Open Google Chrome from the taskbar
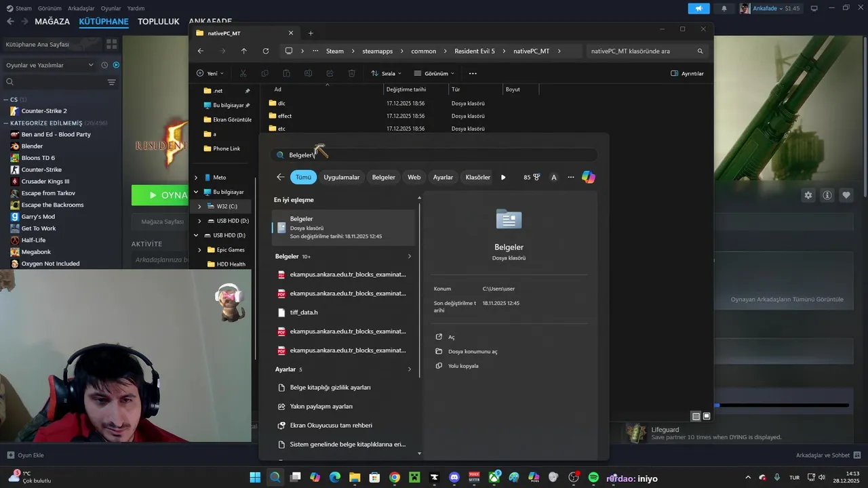 click(x=395, y=478)
